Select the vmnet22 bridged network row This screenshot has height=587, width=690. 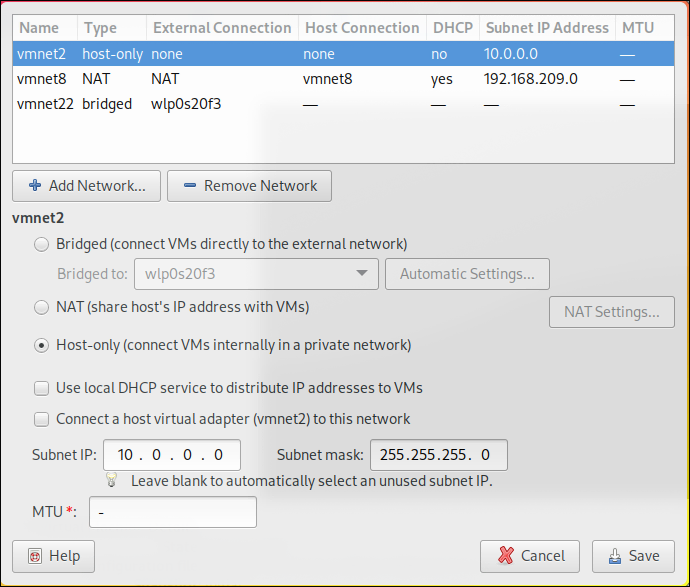pos(300,104)
